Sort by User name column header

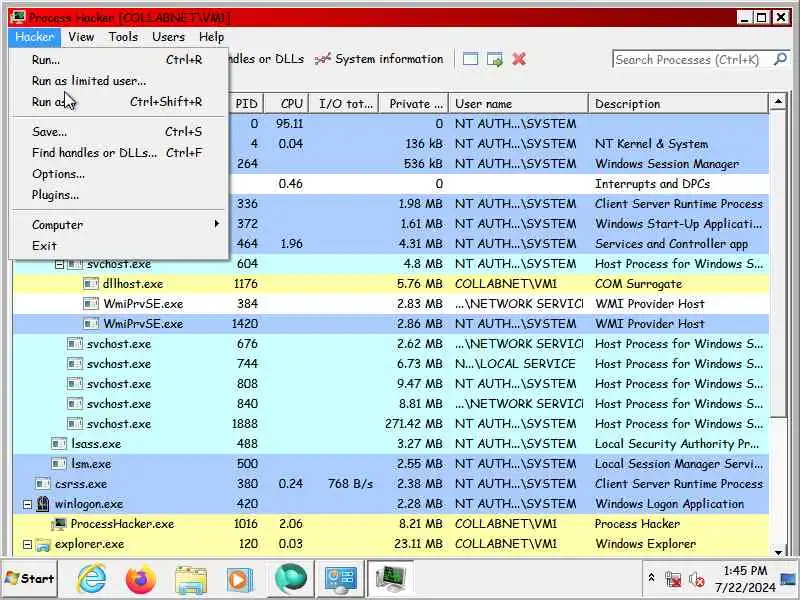(x=518, y=104)
